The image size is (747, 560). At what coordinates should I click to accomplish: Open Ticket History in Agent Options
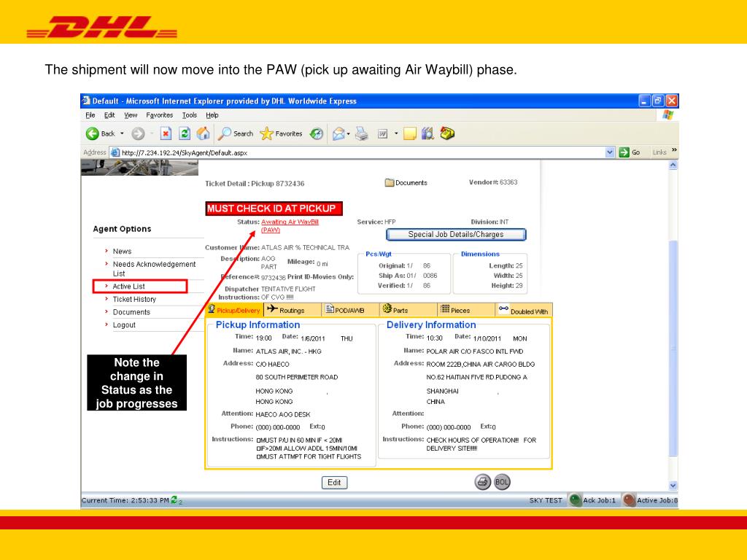click(134, 300)
